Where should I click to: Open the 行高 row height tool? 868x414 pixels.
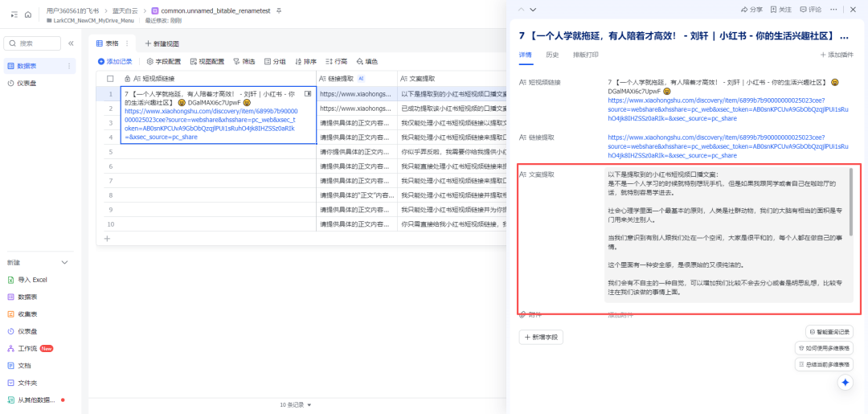click(x=336, y=61)
